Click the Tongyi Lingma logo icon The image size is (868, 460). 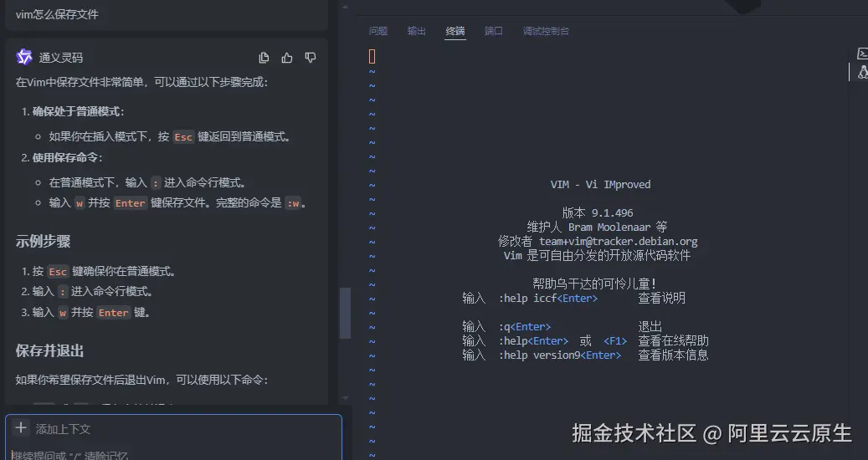point(23,57)
